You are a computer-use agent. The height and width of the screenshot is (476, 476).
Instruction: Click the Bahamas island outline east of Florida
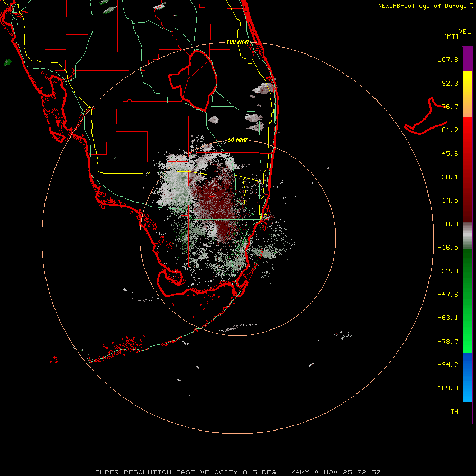coord(426,117)
